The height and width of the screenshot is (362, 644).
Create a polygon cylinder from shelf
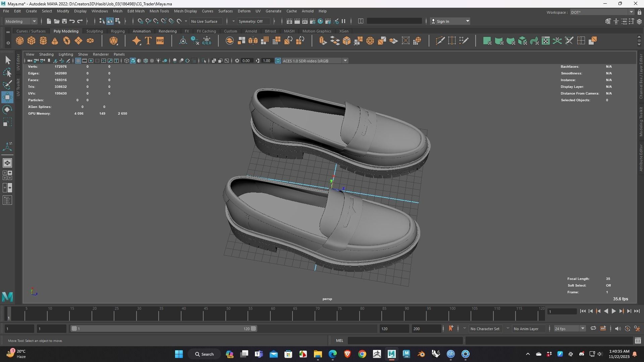pyautogui.click(x=43, y=41)
